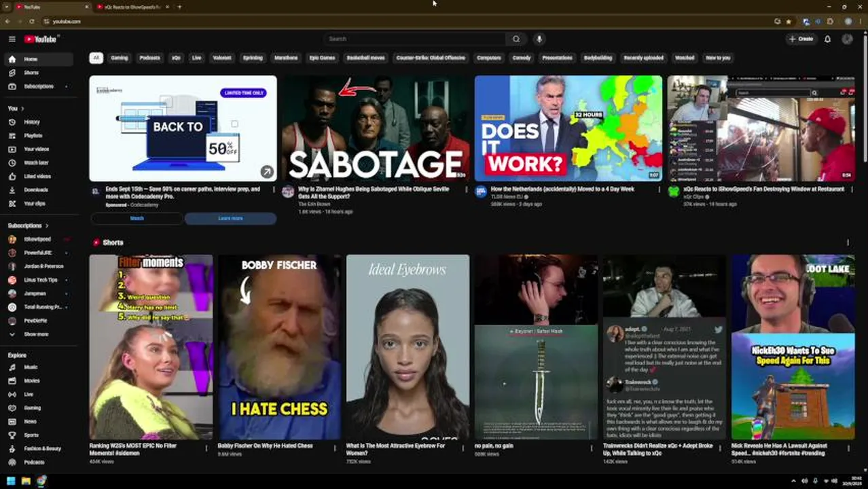The image size is (868, 489).
Task: Play the 'I Hate Chess' Bobby Fischer short
Action: [279, 347]
